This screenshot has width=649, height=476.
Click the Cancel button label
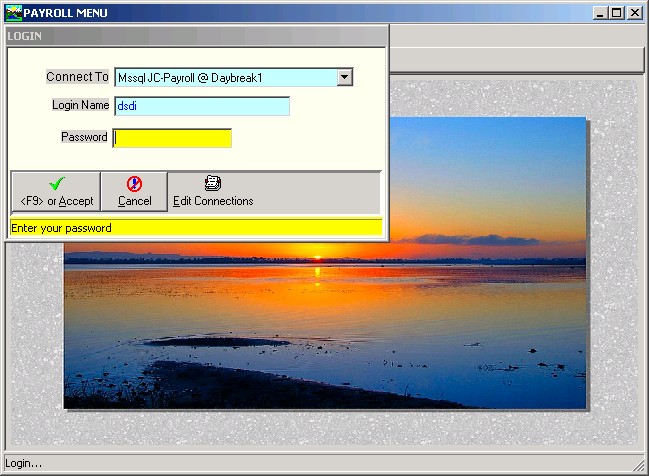[x=135, y=201]
